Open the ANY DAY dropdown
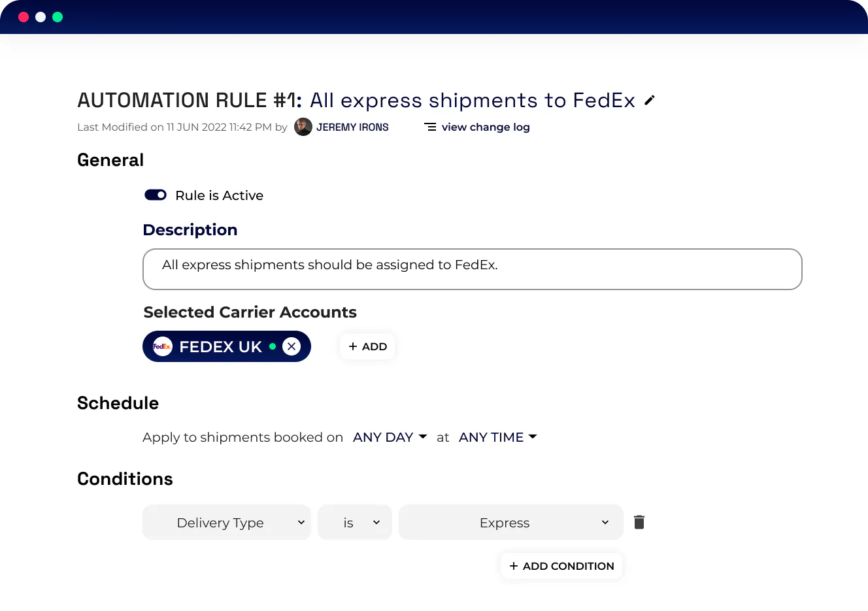 (390, 437)
